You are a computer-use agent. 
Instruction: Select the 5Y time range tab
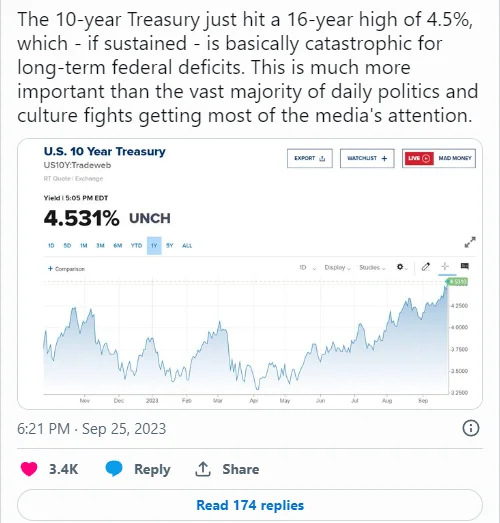tap(170, 245)
